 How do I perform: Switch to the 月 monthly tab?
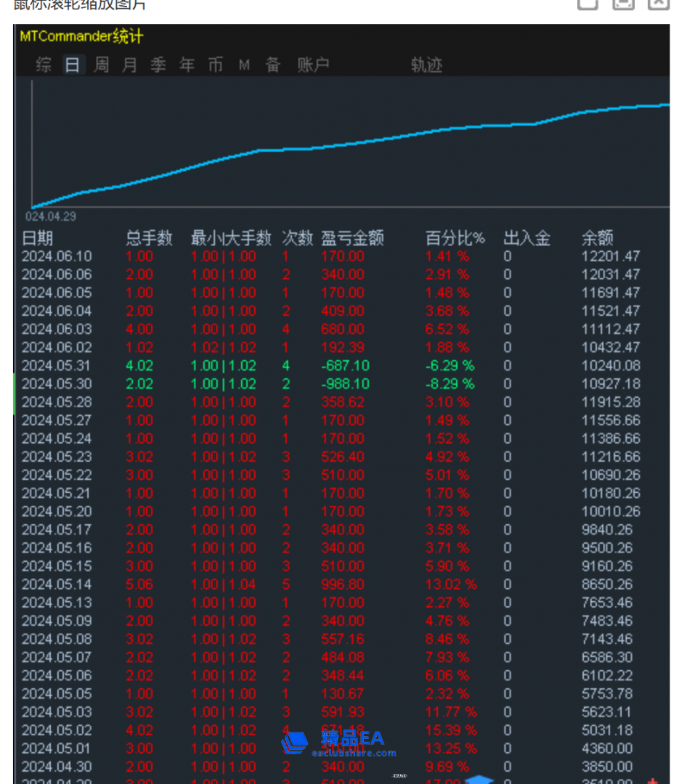click(129, 65)
